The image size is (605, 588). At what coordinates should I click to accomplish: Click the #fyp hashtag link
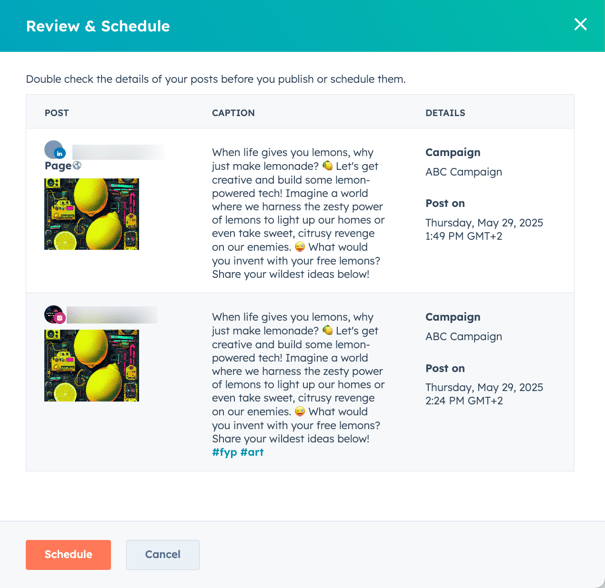click(x=224, y=452)
